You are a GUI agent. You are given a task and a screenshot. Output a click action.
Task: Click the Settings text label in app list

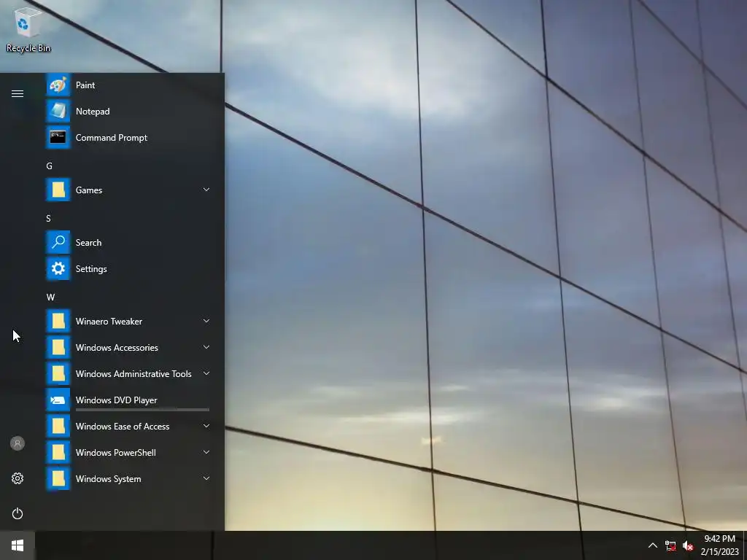[91, 269]
